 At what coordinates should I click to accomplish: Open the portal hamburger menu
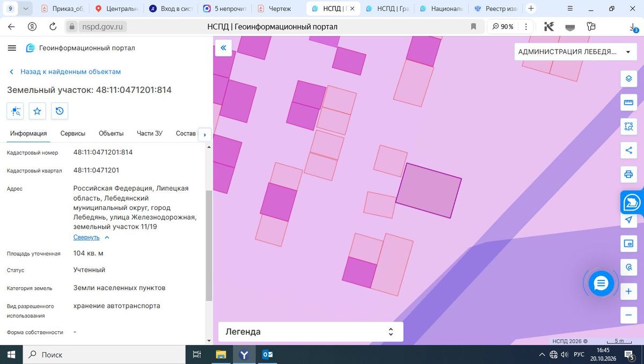point(12,48)
